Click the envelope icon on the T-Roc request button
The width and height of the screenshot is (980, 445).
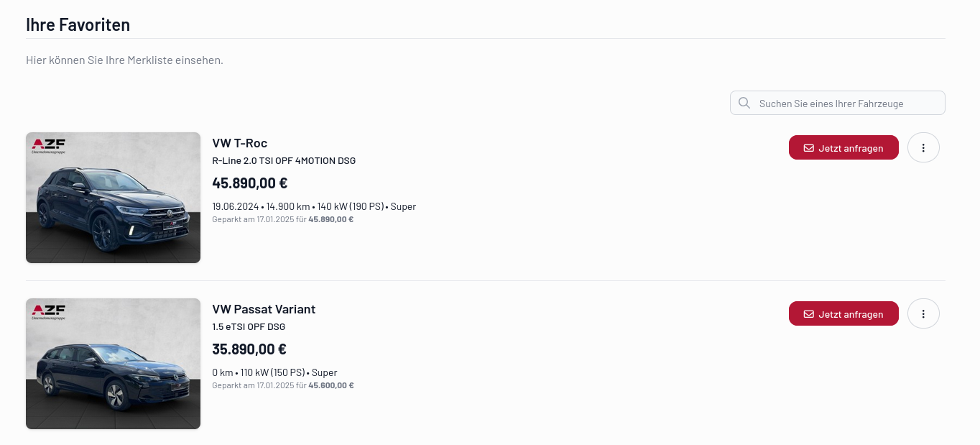click(x=809, y=148)
